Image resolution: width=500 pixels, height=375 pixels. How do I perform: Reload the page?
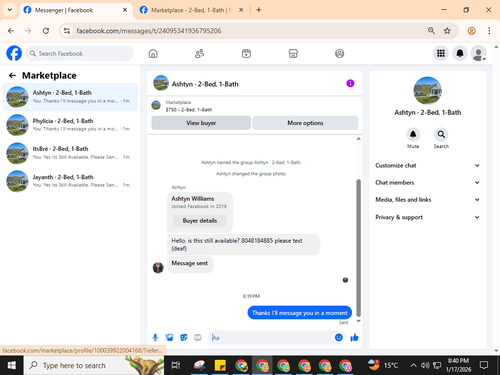[x=46, y=31]
